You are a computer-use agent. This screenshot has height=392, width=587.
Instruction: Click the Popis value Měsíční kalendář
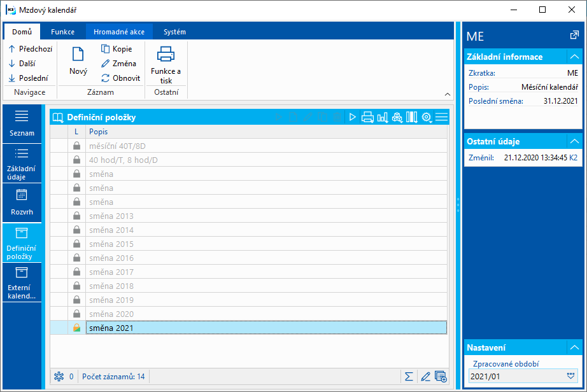pyautogui.click(x=549, y=87)
